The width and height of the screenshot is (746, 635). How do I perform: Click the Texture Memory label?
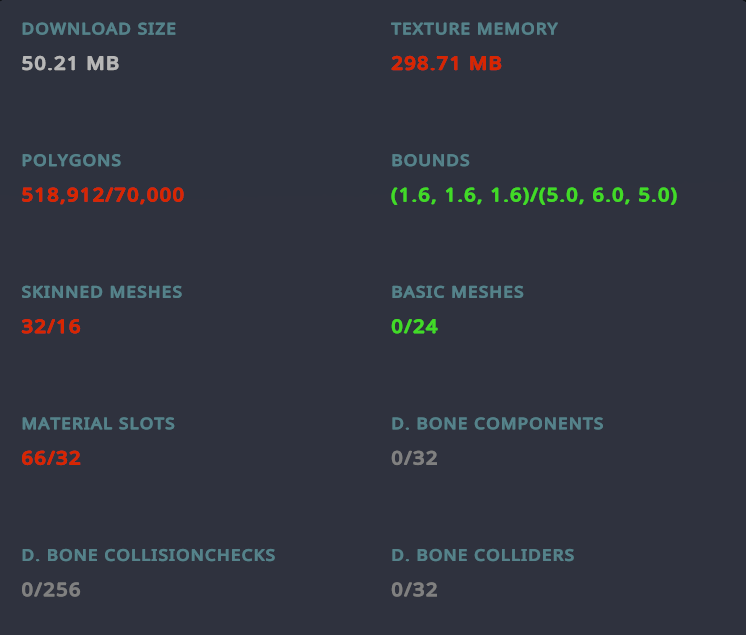[x=474, y=29]
